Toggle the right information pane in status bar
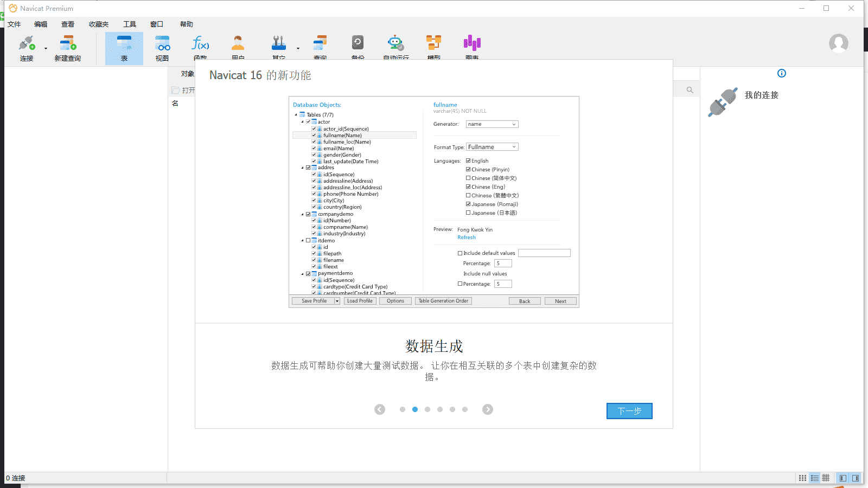 coord(856,478)
